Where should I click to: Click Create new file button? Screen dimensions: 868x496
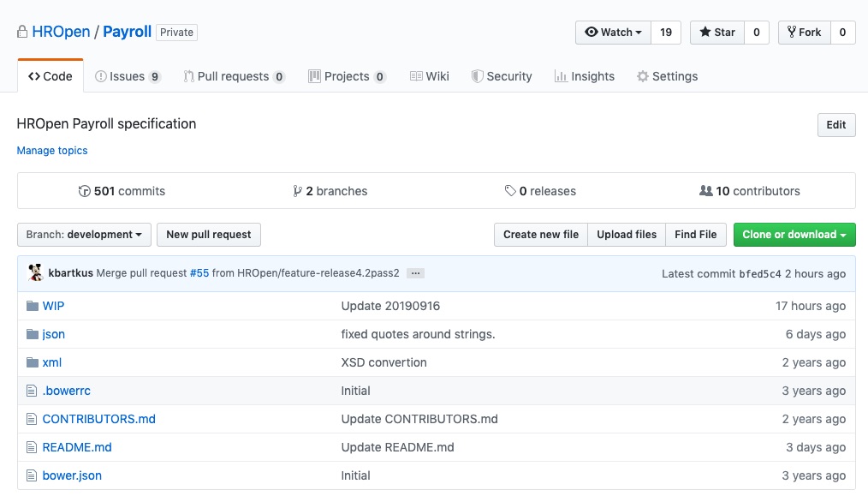click(x=541, y=235)
